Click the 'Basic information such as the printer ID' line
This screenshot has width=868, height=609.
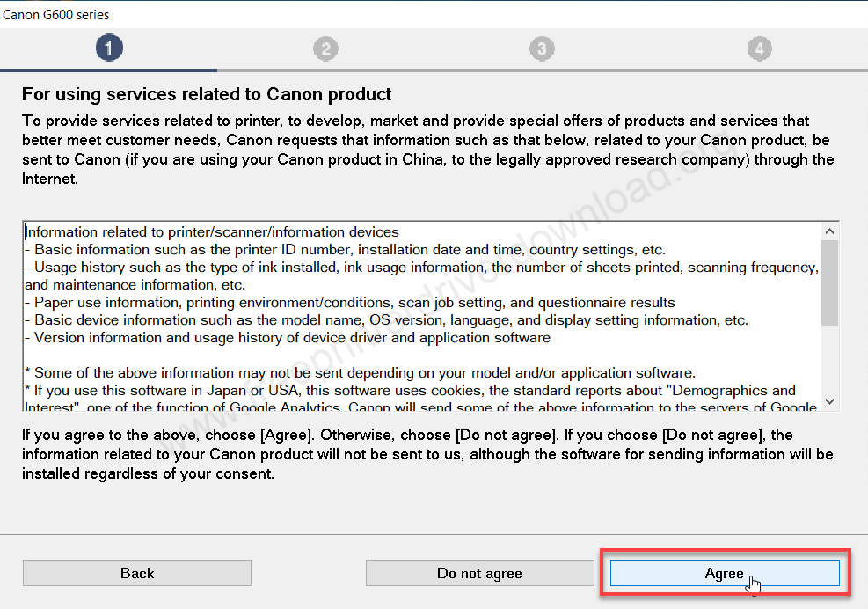coord(345,249)
